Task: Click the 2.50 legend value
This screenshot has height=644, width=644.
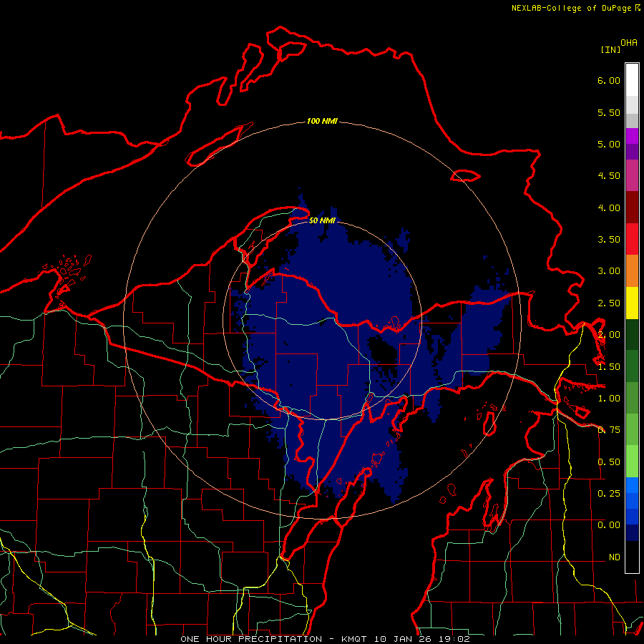Action: [x=609, y=303]
